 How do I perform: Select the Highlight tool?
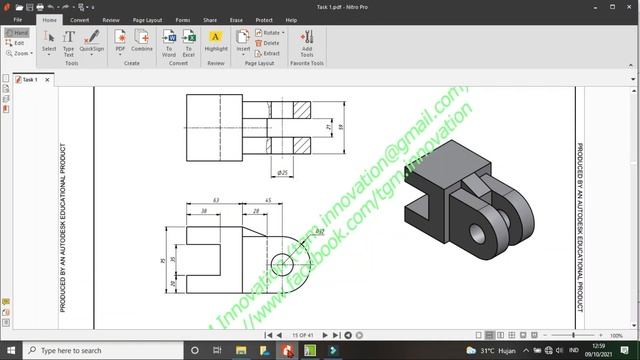216,40
